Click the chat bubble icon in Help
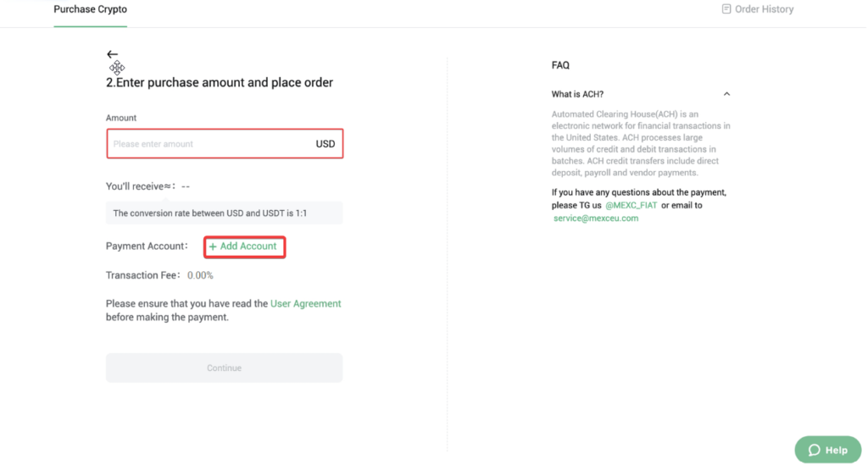This screenshot has width=868, height=465. (x=814, y=450)
